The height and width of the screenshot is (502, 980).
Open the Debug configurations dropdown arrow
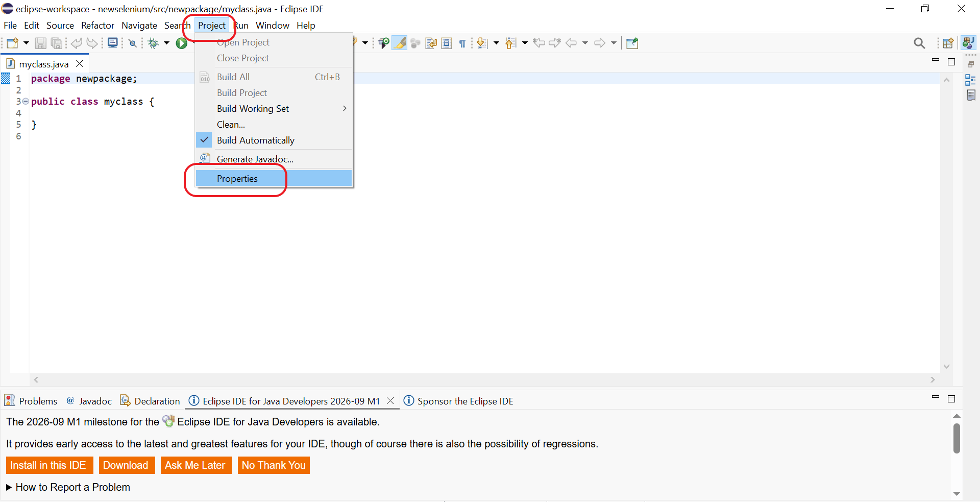coord(166,43)
